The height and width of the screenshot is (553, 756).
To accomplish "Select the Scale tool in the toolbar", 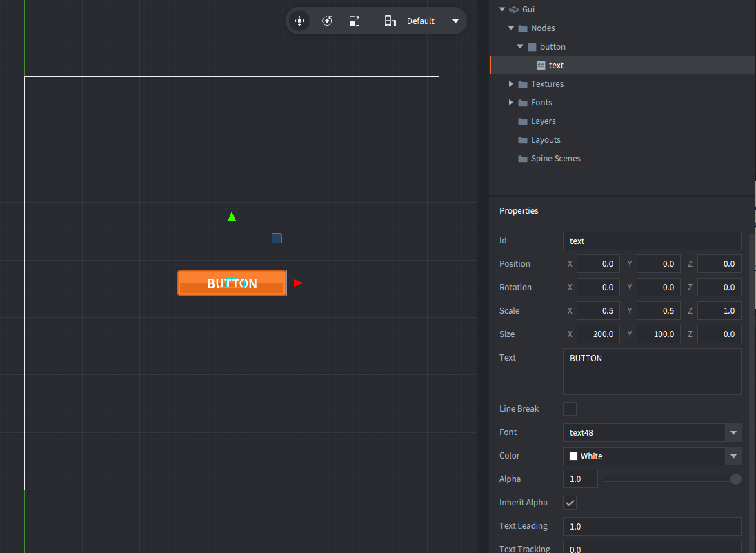I will [x=355, y=21].
